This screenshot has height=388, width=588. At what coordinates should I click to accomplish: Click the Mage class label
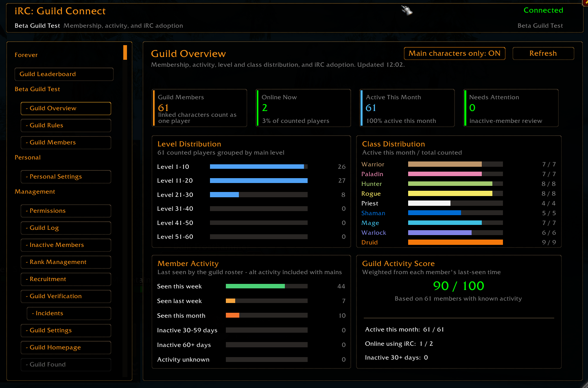[370, 223]
